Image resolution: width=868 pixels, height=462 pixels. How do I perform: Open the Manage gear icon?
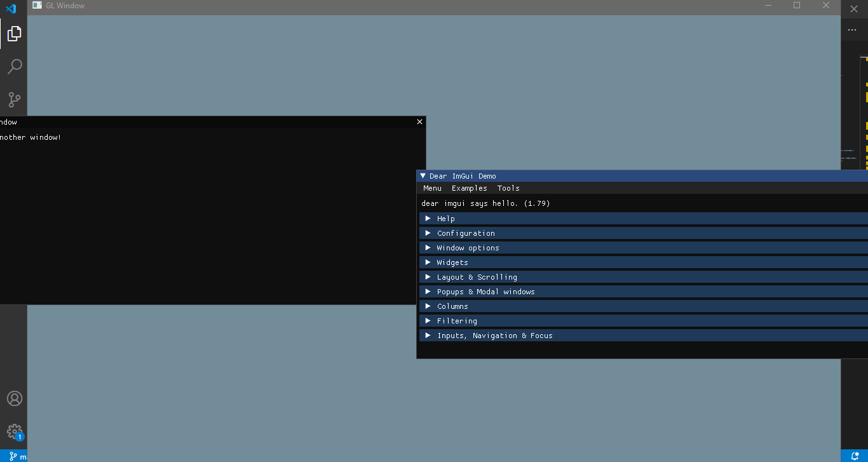coord(14,432)
